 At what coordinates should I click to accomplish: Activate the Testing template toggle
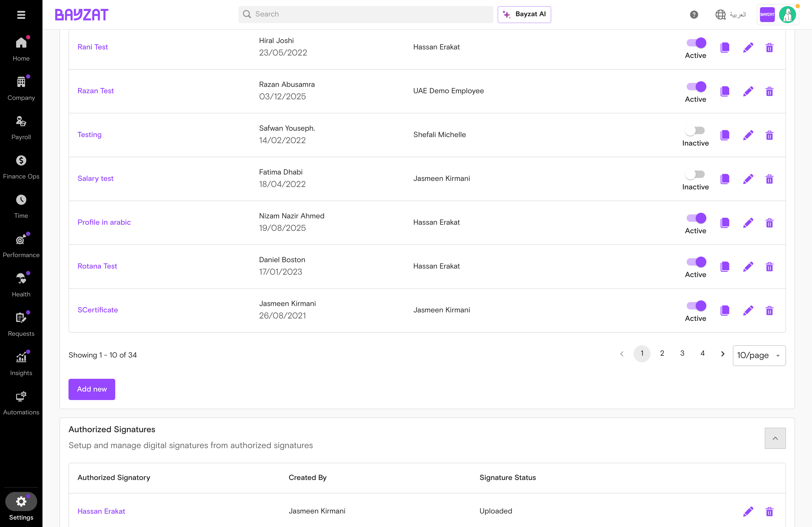point(695,131)
